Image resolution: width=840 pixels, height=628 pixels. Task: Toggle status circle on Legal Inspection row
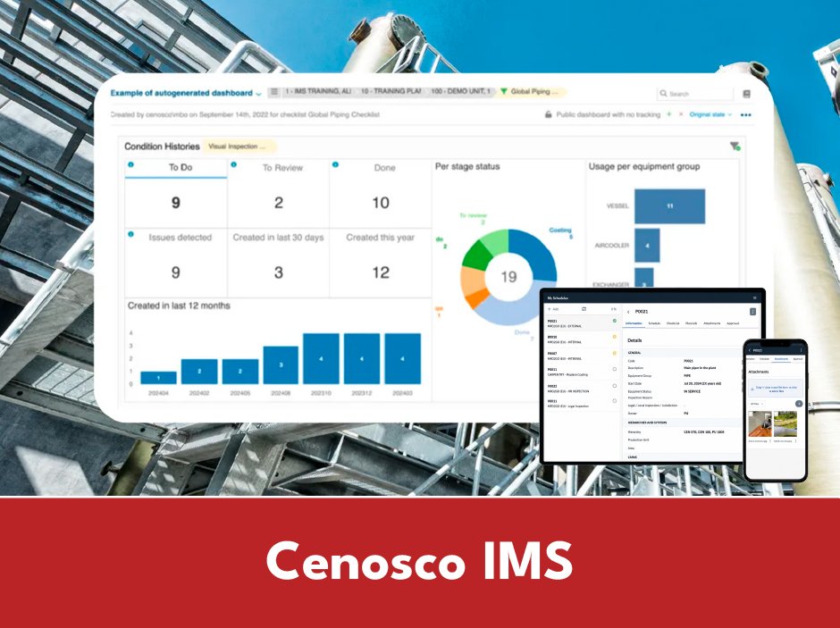click(615, 400)
